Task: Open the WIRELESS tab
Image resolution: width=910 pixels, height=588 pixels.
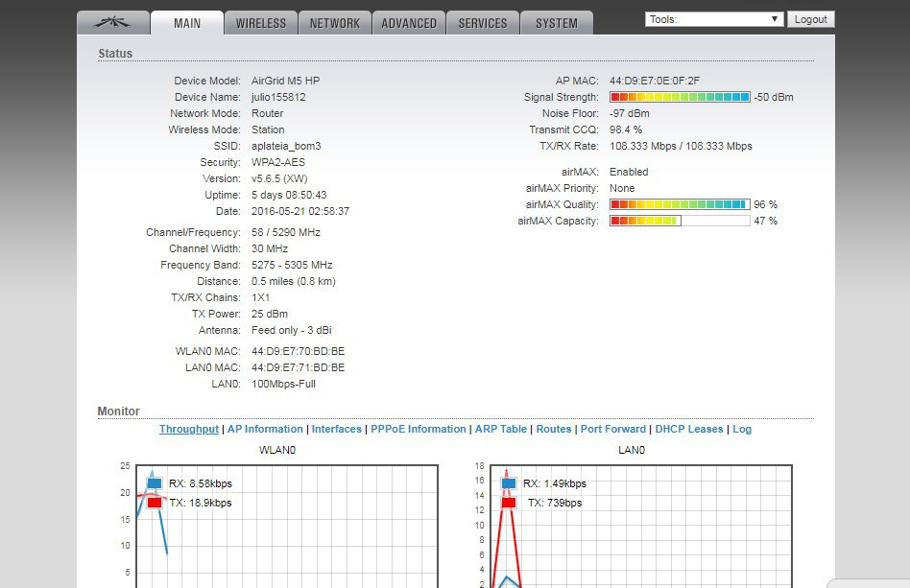Action: [261, 23]
